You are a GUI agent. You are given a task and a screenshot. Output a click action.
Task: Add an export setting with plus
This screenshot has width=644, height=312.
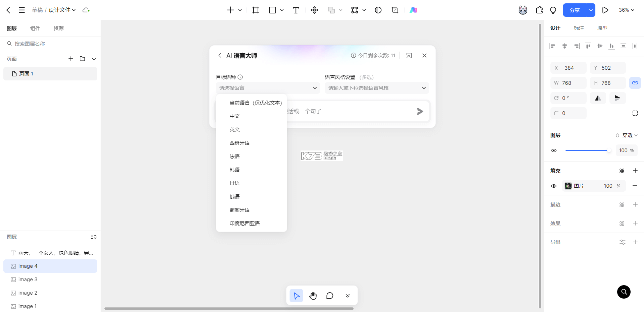pos(635,242)
